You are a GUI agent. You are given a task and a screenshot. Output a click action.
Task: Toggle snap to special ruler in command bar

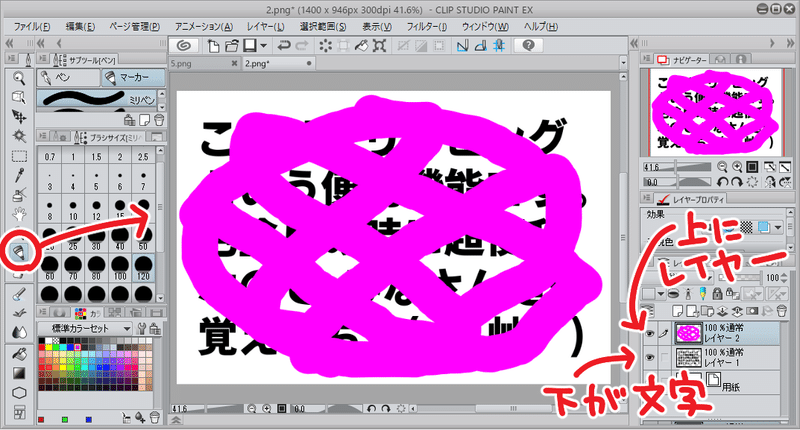coord(481,46)
